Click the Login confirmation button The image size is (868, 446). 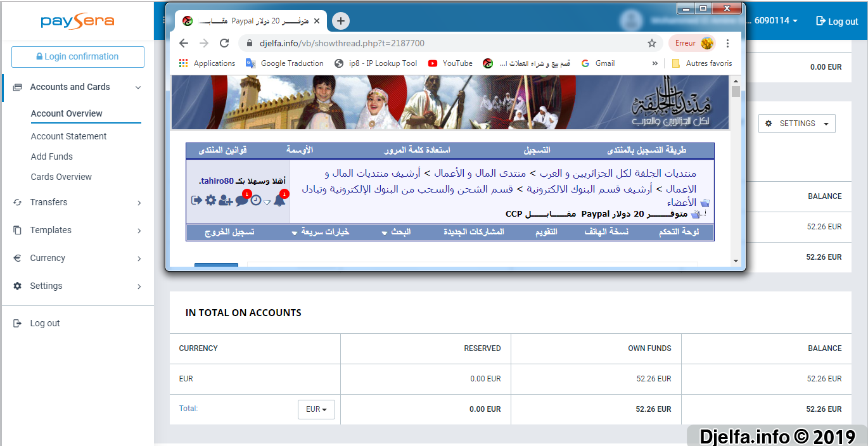point(78,57)
